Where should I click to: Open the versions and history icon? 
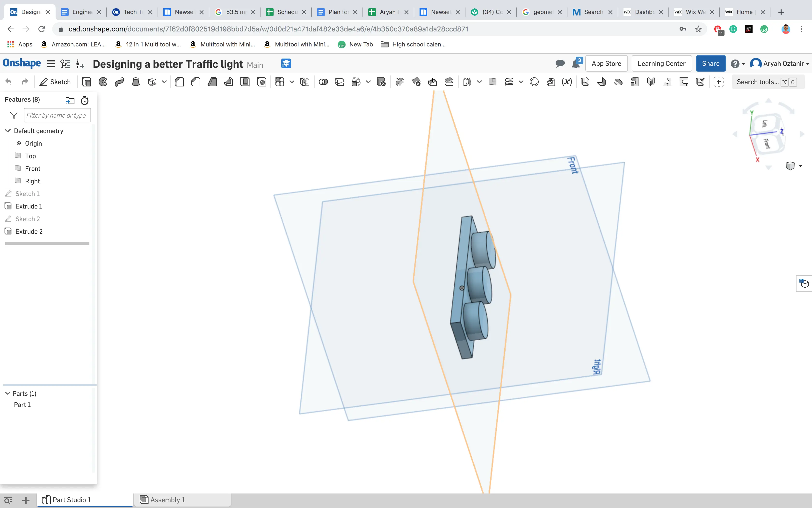(65, 63)
